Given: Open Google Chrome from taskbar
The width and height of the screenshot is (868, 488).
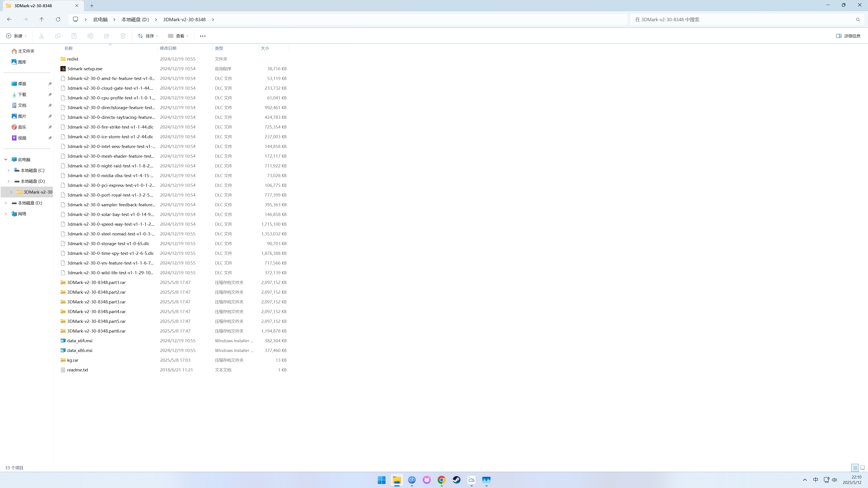Looking at the screenshot, I should pyautogui.click(x=442, y=480).
